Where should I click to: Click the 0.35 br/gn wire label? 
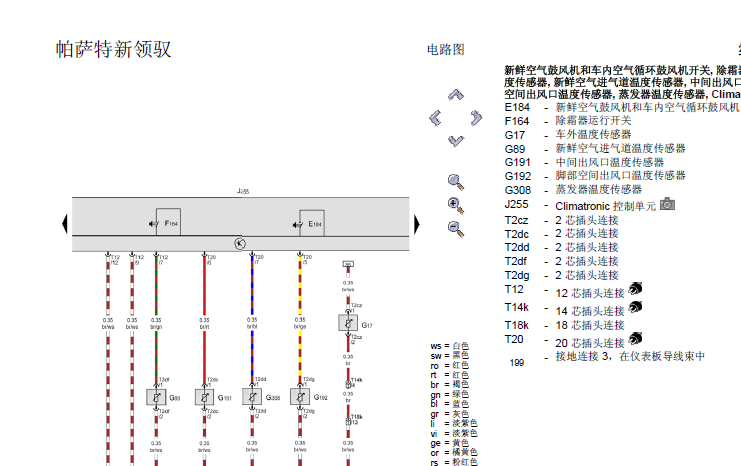tap(156, 323)
